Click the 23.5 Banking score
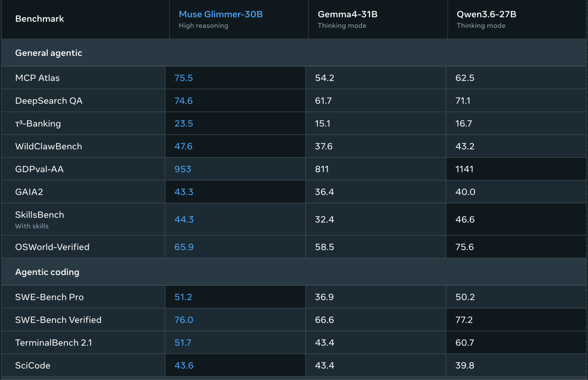The image size is (588, 380). (184, 123)
